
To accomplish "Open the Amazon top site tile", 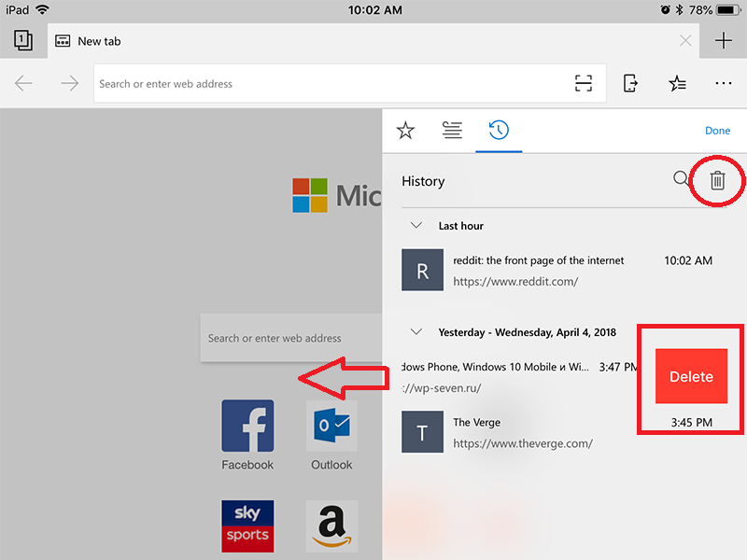I will pyautogui.click(x=331, y=526).
